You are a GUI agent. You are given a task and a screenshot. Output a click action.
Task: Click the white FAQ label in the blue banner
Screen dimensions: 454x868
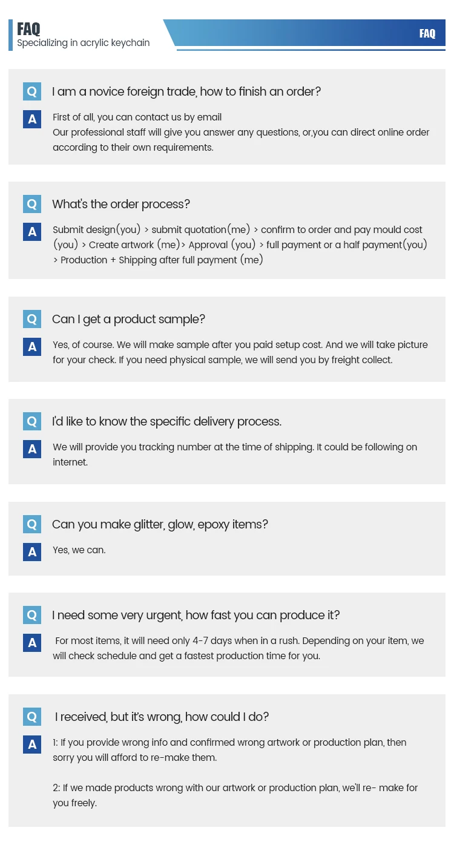tap(427, 33)
